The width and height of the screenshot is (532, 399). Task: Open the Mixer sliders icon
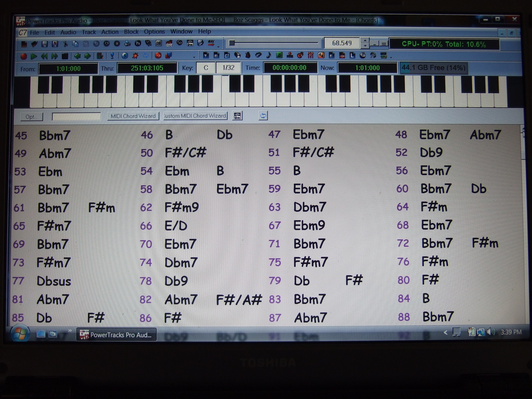pos(310,55)
